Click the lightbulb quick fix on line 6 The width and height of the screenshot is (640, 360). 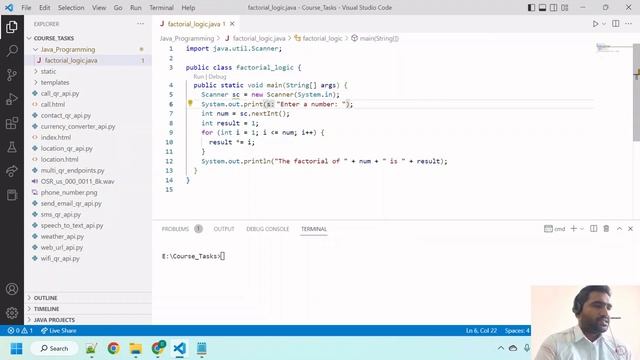tap(190, 104)
